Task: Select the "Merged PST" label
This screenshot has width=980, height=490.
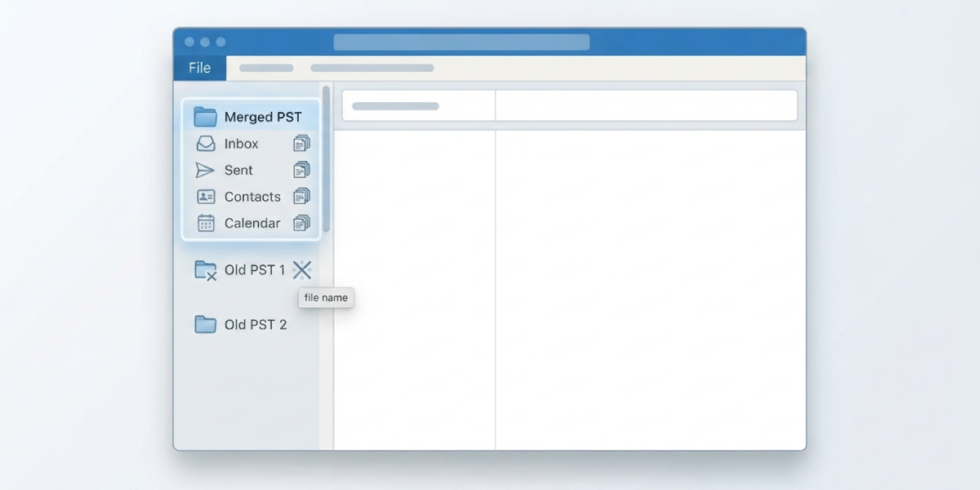Action: click(x=263, y=117)
